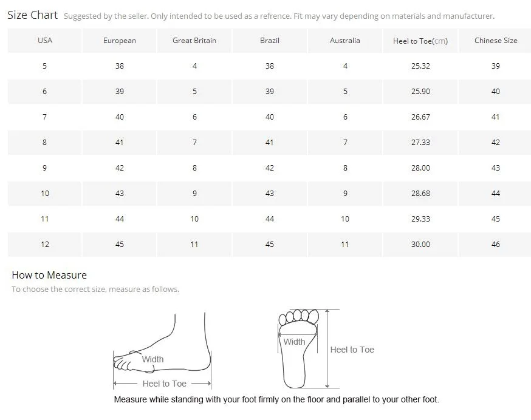Select the USA column header
The image size is (531, 420).
pos(45,41)
